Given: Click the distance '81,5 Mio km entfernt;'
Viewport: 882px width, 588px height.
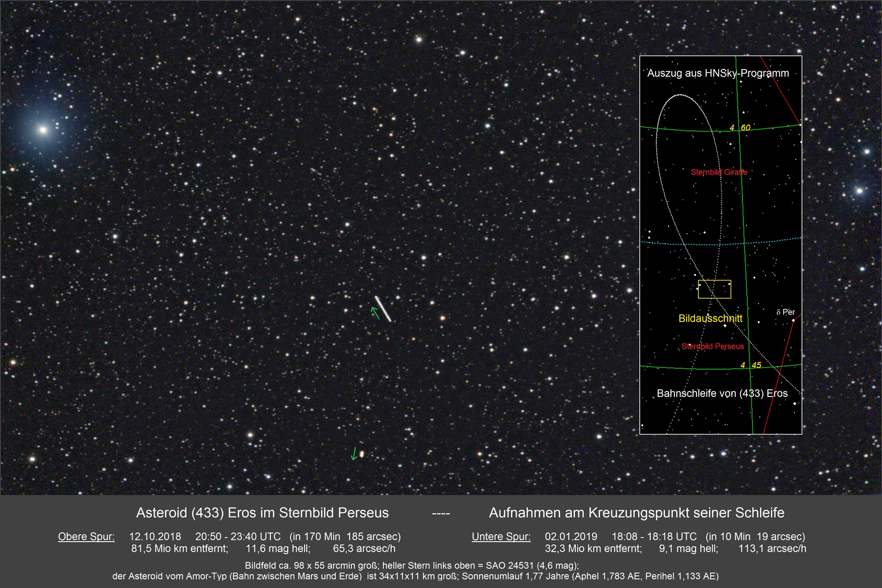Looking at the screenshot, I should click(180, 549).
